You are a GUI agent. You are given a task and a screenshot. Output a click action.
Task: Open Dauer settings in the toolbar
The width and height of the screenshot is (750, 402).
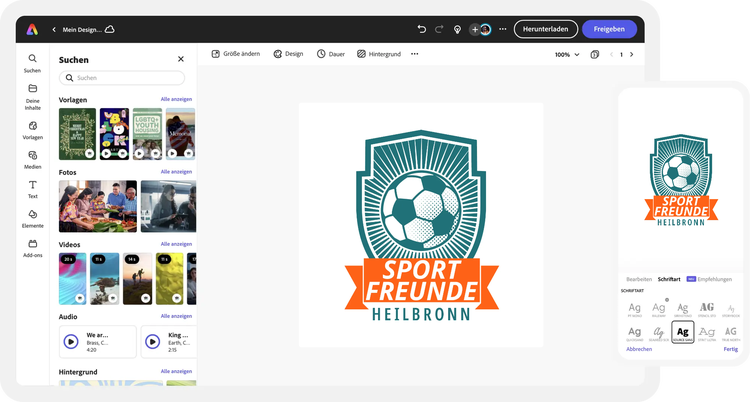[331, 54]
